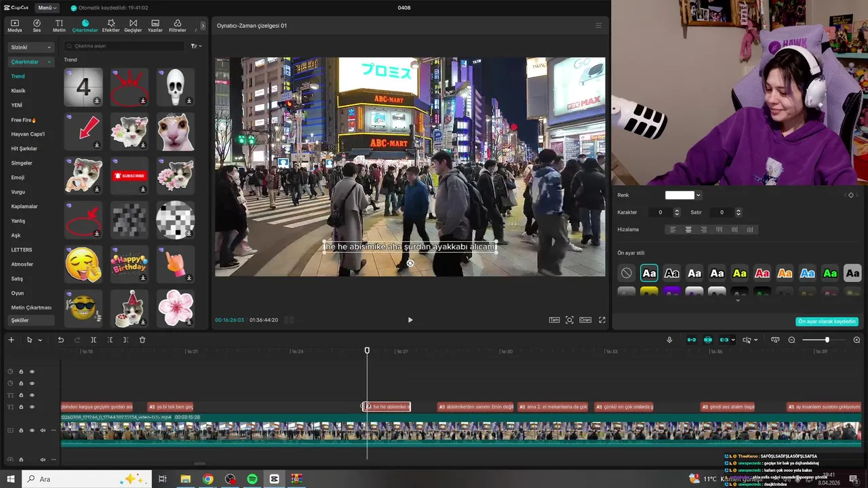The width and height of the screenshot is (868, 488).
Task: Open selection tool mode dropdown arrow
Action: pos(40,340)
